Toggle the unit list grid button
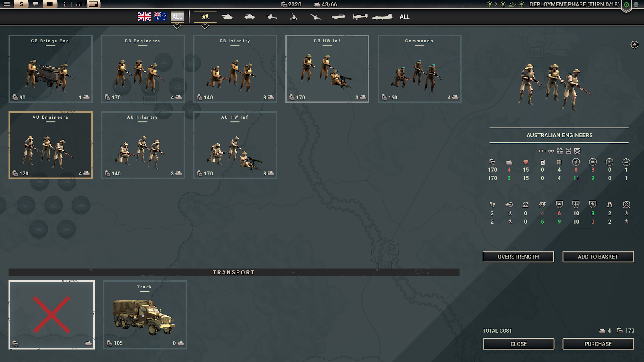The width and height of the screenshot is (644, 362). (x=50, y=4)
